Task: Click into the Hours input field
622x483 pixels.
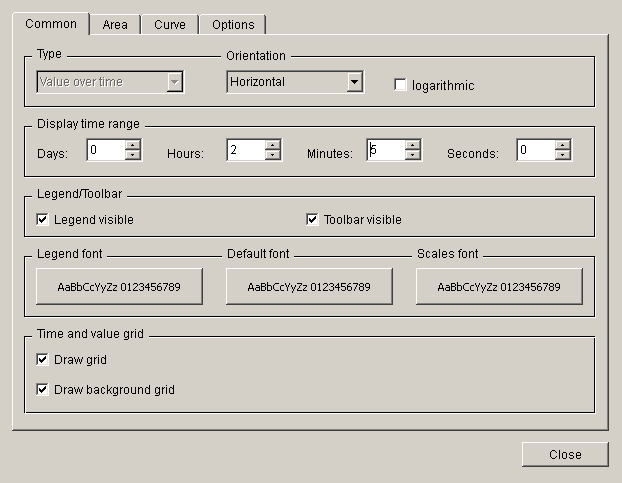Action: (245, 150)
